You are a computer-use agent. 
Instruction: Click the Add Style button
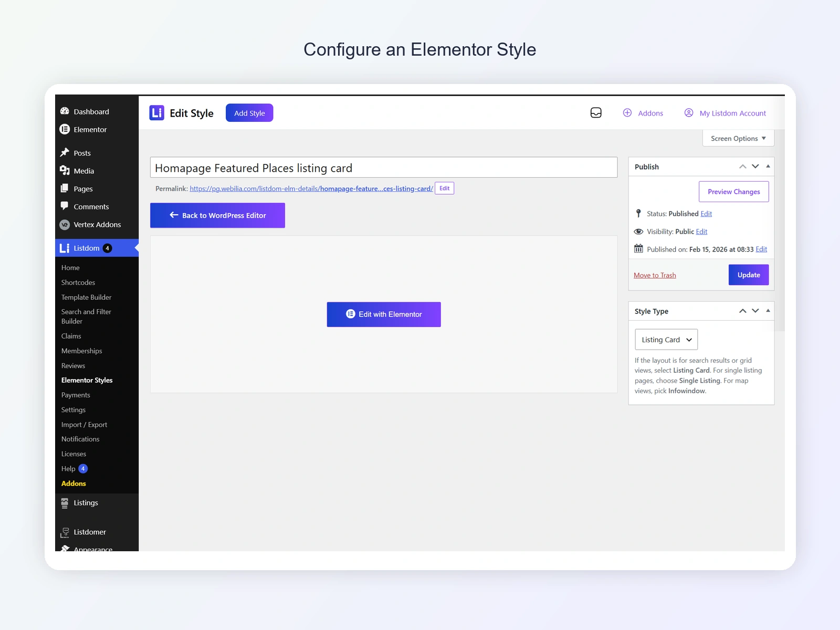(249, 113)
